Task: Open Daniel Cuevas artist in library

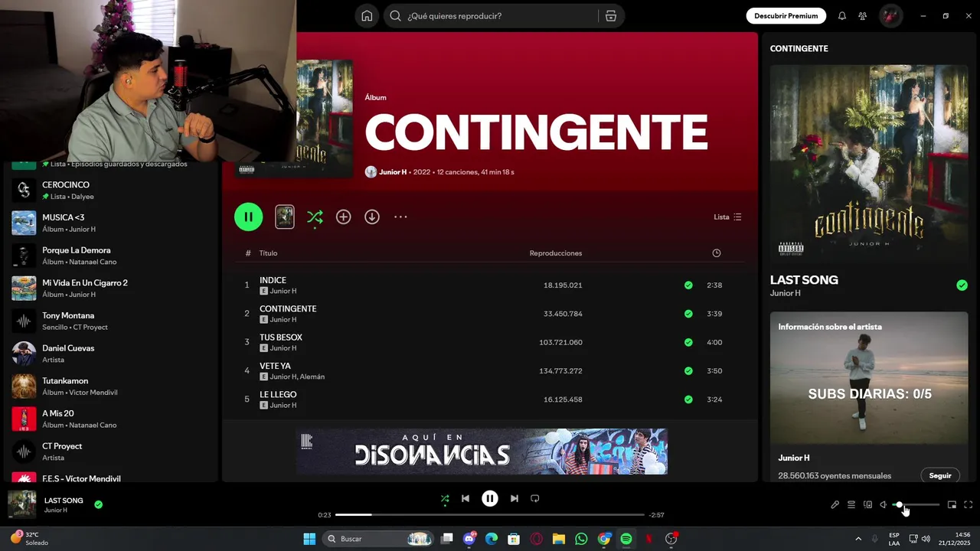Action: 111,354
